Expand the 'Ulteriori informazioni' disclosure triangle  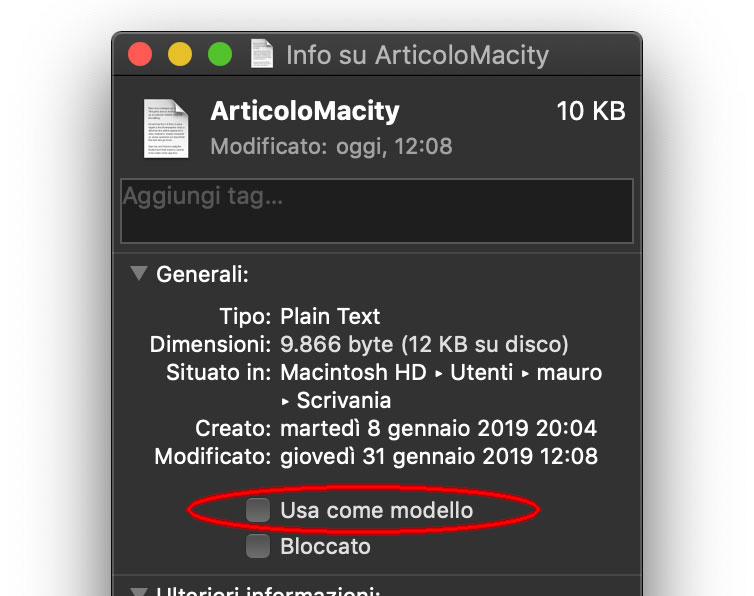[139, 592]
